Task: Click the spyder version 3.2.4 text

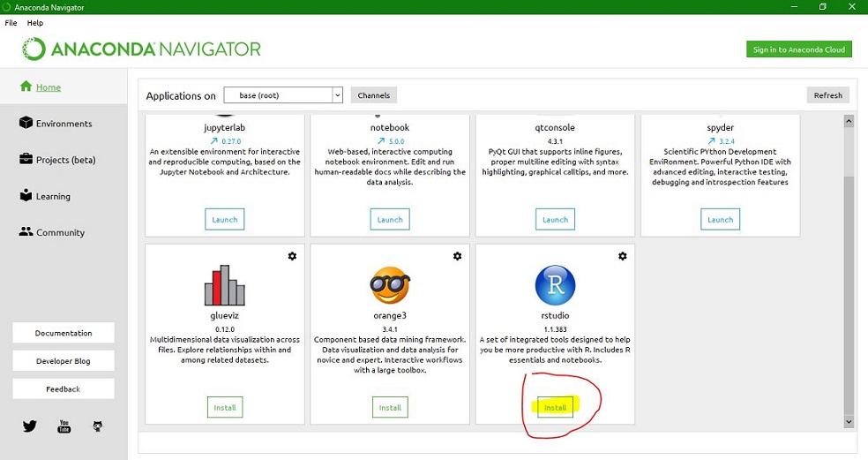Action: 727,141
